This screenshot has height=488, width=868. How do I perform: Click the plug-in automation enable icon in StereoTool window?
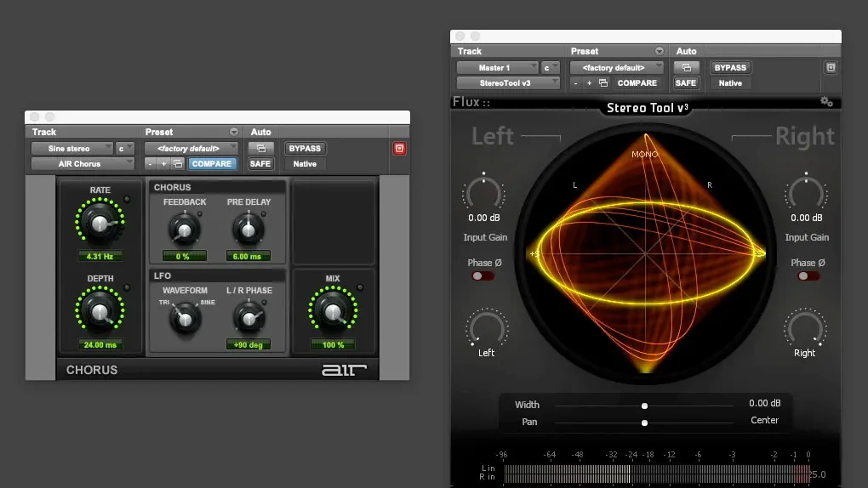coord(687,67)
